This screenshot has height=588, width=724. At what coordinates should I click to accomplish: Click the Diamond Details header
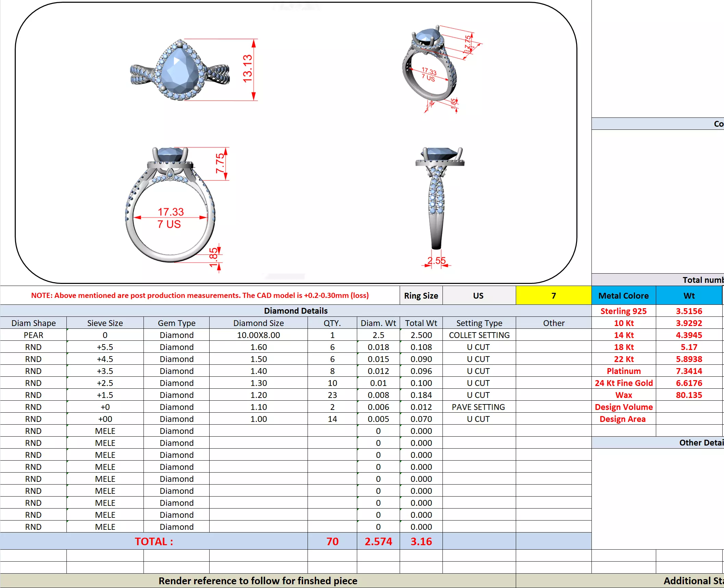(x=296, y=311)
